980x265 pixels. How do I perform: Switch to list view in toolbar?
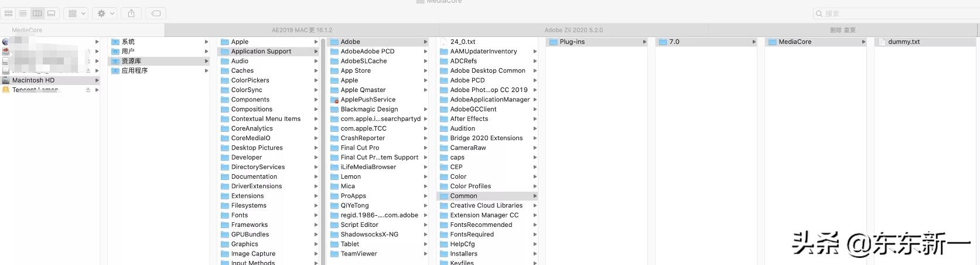(23, 13)
